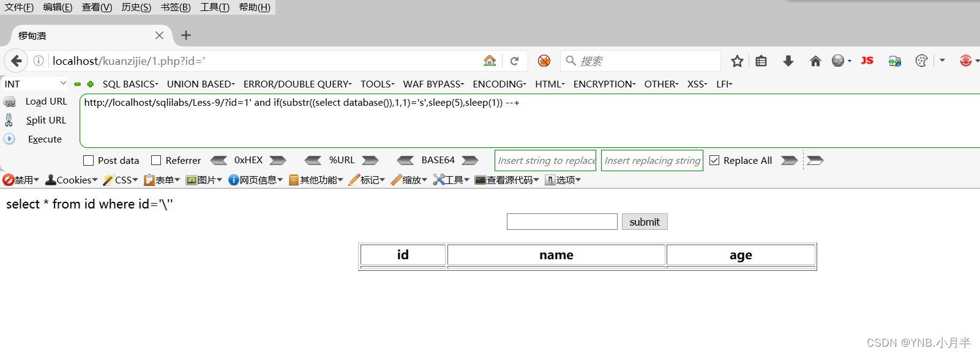Focus the text input beside submit

click(x=562, y=222)
